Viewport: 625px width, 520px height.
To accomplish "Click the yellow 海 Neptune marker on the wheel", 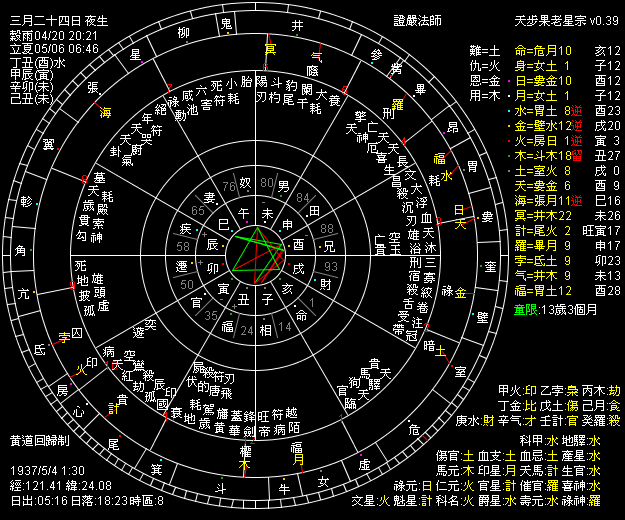I will pos(106,113).
